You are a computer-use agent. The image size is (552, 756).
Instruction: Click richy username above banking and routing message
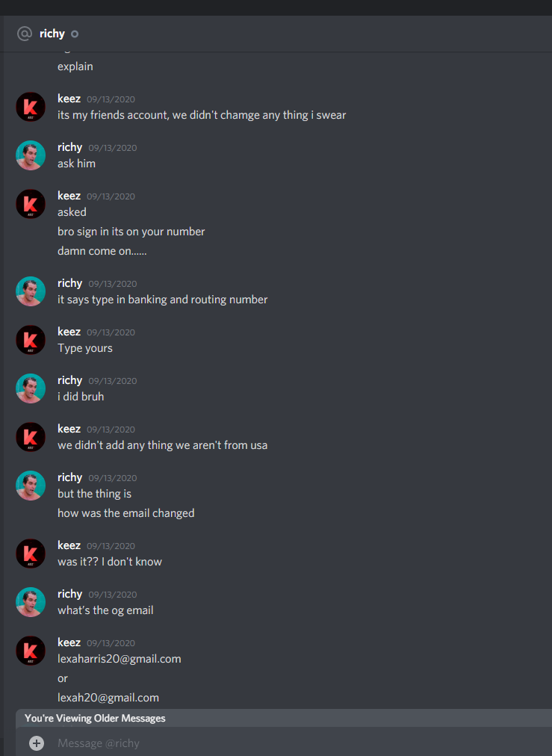[70, 283]
